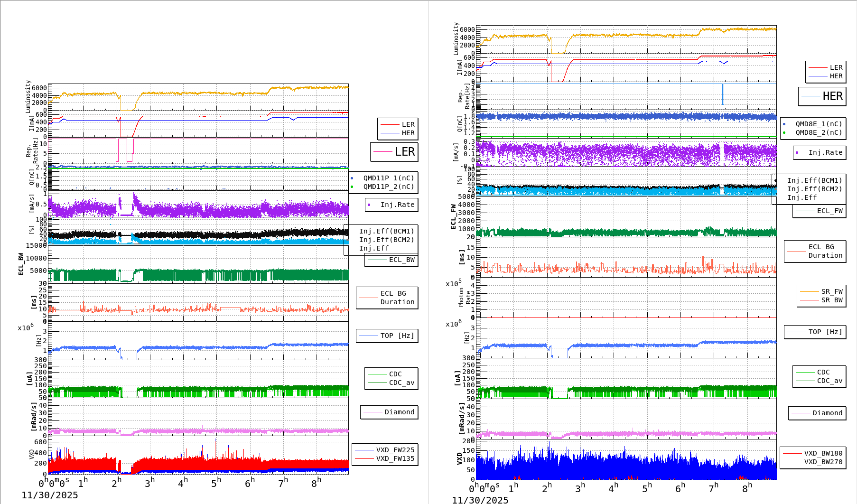
Task: Open the ECL_BW panel label
Action: click(20, 264)
